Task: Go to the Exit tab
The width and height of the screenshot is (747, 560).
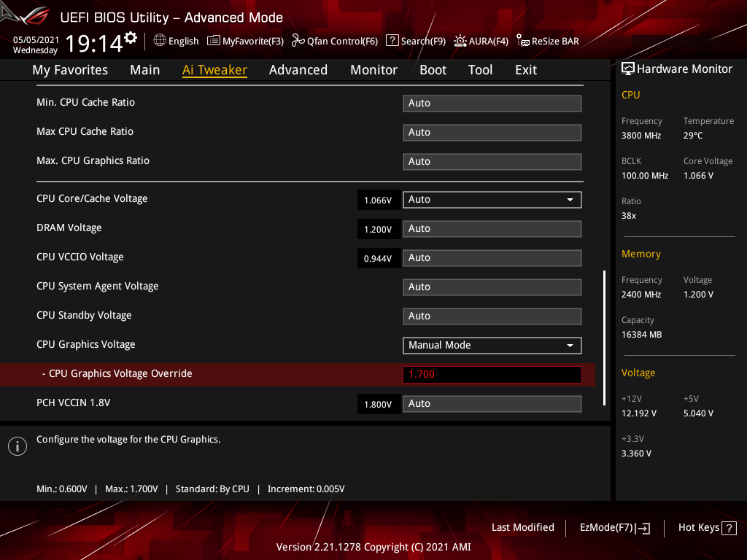Action: pos(526,70)
